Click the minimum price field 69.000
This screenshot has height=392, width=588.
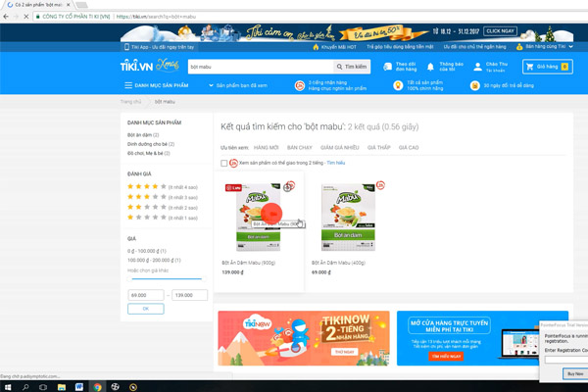pyautogui.click(x=146, y=295)
